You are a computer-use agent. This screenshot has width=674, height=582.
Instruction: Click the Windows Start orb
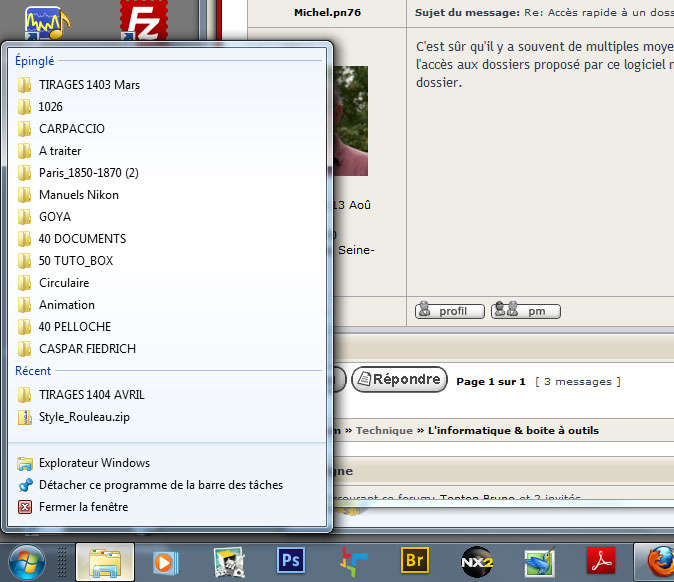pyautogui.click(x=28, y=561)
